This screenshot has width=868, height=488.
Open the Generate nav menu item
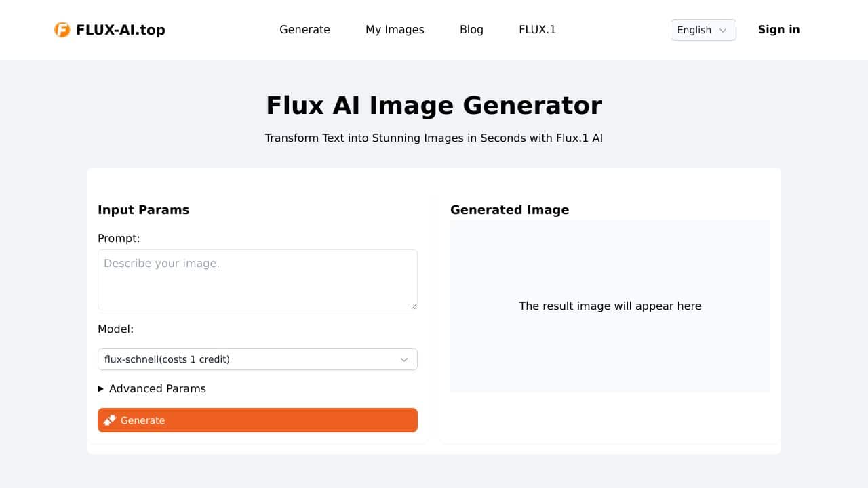pyautogui.click(x=305, y=30)
